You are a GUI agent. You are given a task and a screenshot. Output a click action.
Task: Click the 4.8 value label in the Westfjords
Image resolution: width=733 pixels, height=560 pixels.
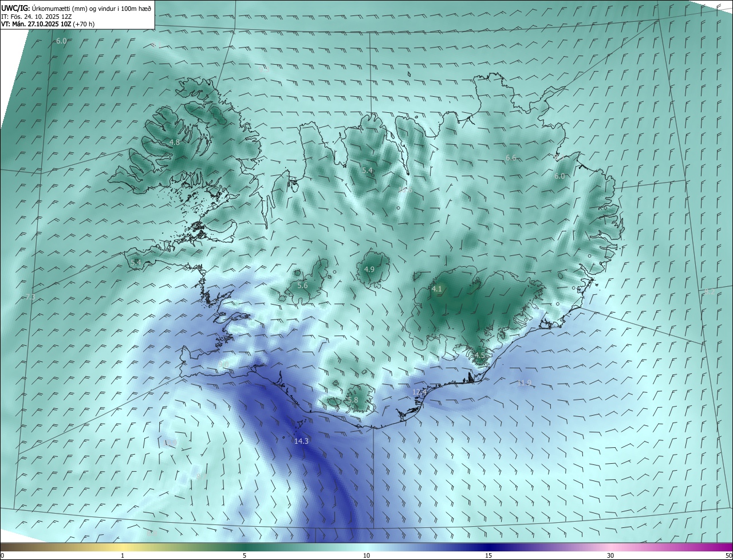(x=175, y=142)
